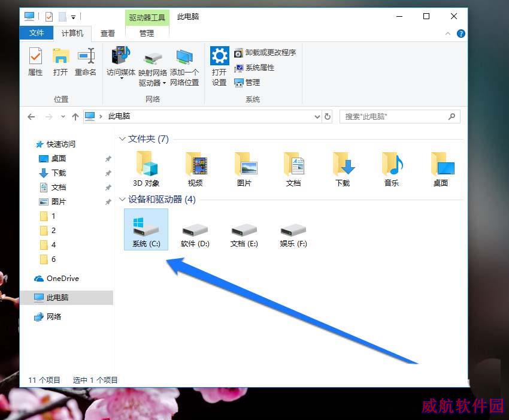Switch to the 查看 ribbon tab
This screenshot has width=509, height=420.
(108, 34)
